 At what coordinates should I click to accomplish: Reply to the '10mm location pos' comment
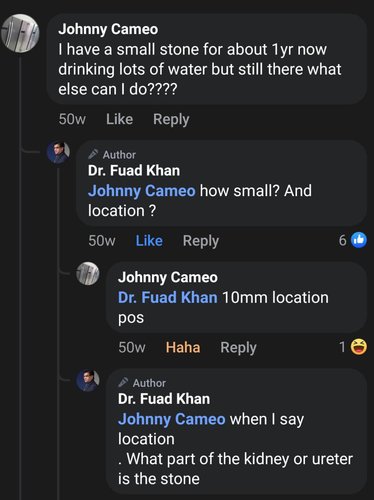point(238,347)
